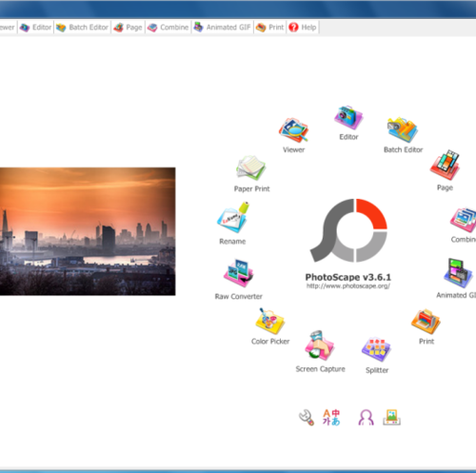Open the Print icon in the circle
This screenshot has width=476, height=473.
point(426,322)
